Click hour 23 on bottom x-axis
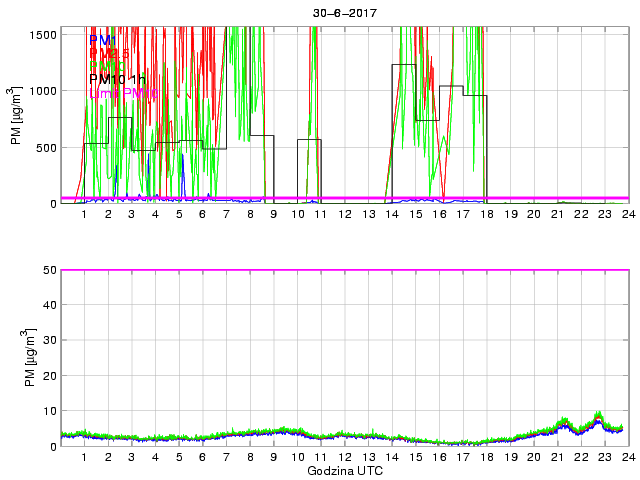 pyautogui.click(x=604, y=457)
